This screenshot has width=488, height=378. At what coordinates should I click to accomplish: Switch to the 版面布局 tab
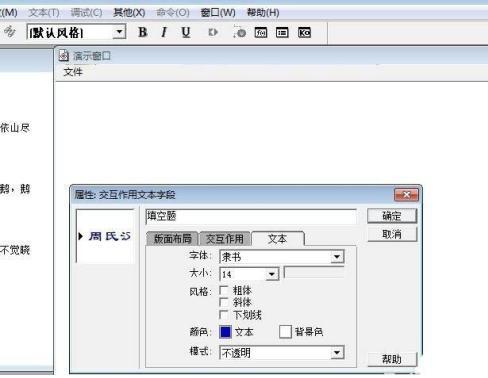click(x=172, y=239)
